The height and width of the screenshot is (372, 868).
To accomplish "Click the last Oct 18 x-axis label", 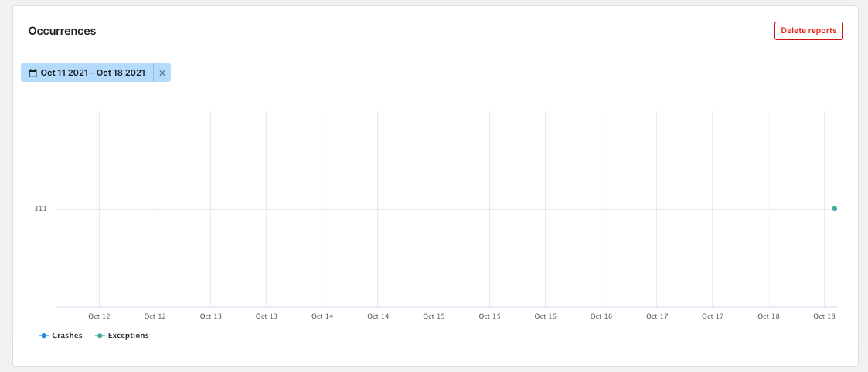I will tap(824, 316).
